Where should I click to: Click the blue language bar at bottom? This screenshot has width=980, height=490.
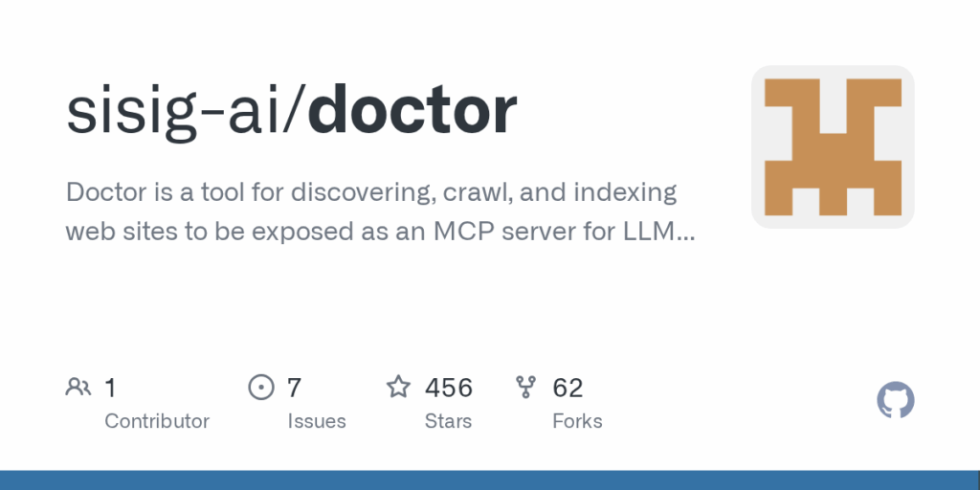490,480
